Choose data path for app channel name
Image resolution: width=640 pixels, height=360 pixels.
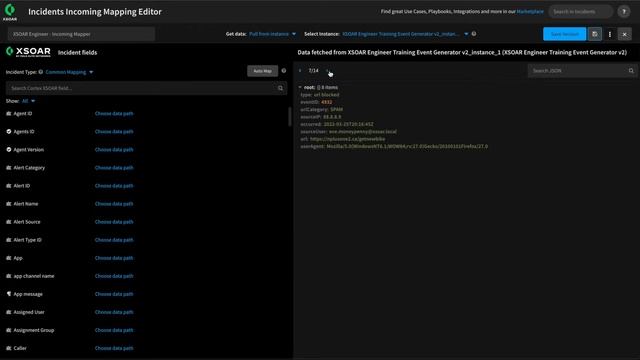(x=114, y=276)
